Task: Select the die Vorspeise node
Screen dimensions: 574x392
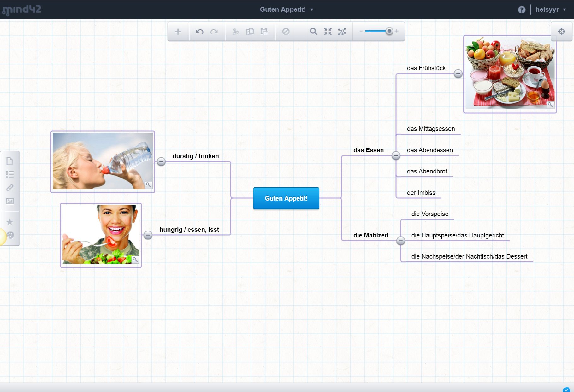Action: tap(429, 214)
